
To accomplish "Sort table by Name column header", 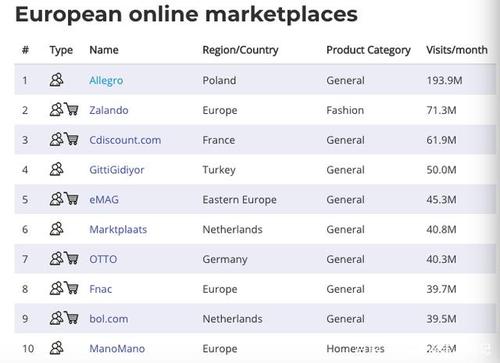I will (x=104, y=50).
